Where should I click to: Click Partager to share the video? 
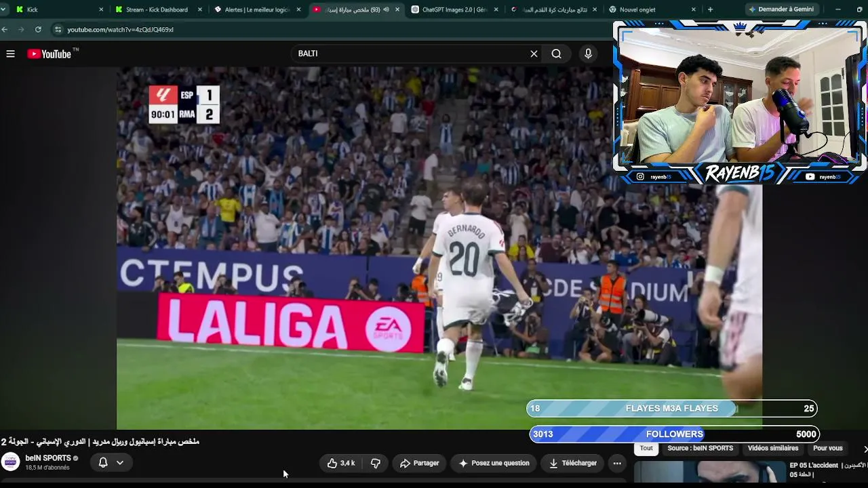(x=419, y=463)
